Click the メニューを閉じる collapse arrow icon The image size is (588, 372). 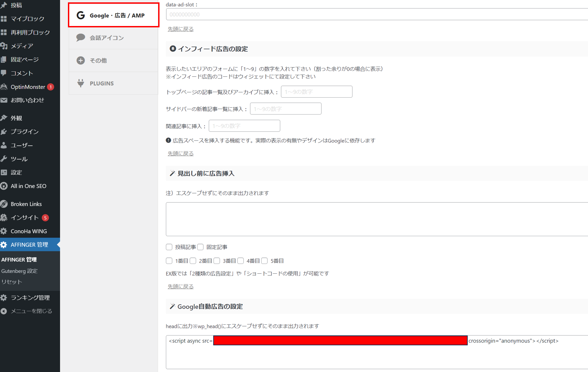[x=4, y=311]
